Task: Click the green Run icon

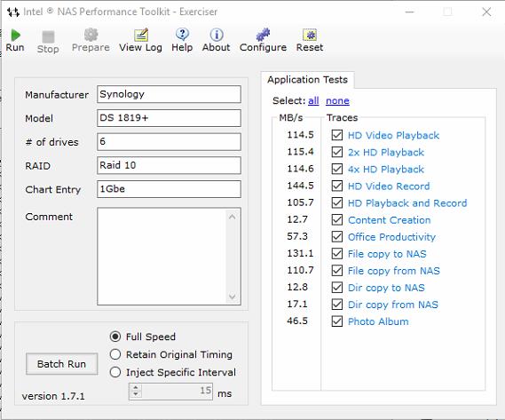Action: point(15,35)
